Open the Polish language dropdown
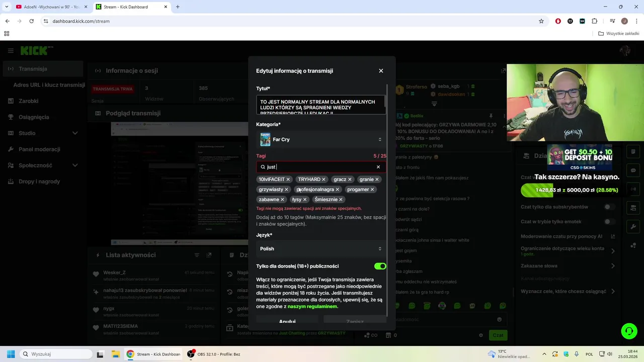The width and height of the screenshot is (644, 362). click(321, 248)
